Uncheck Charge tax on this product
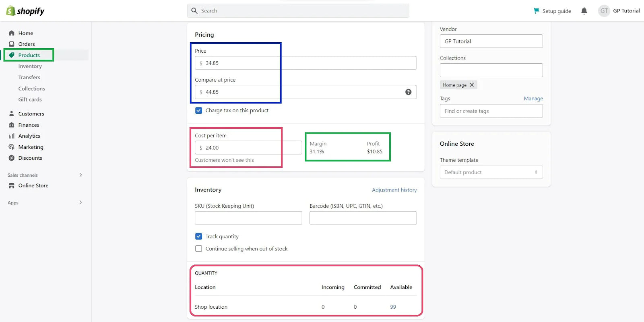Screen dimensions: 644x322 (199, 110)
